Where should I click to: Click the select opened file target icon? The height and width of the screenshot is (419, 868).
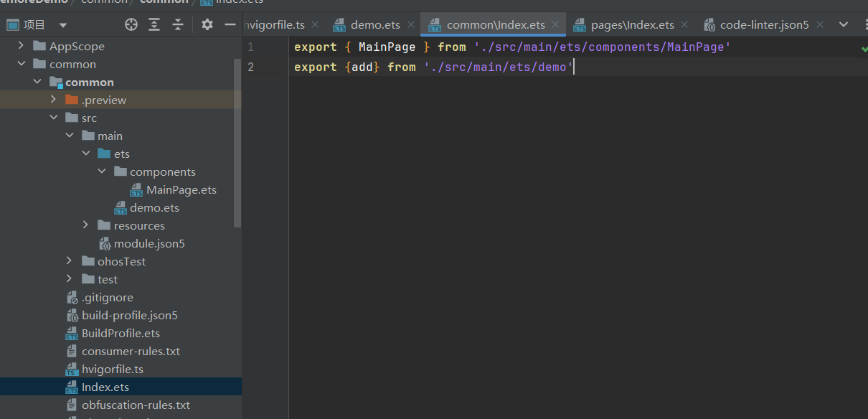[131, 25]
